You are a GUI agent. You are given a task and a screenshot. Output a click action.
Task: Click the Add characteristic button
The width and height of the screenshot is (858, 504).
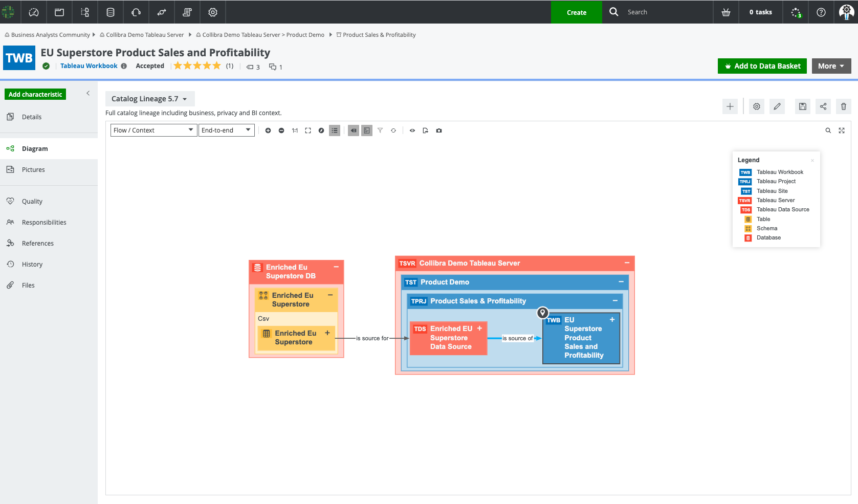pyautogui.click(x=35, y=94)
